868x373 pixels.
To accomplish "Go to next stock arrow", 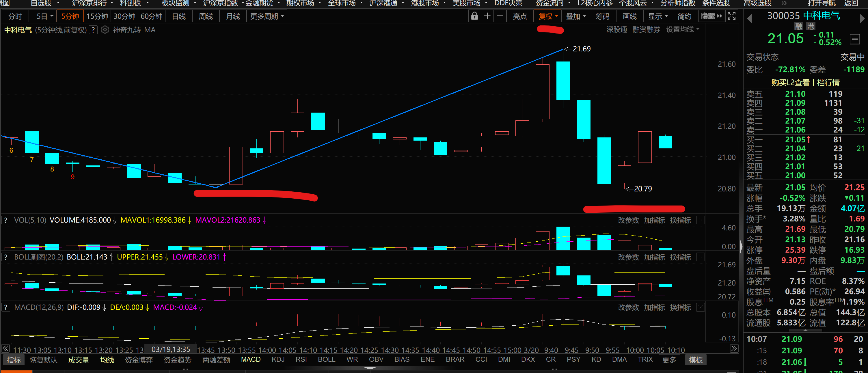I will [862, 18].
